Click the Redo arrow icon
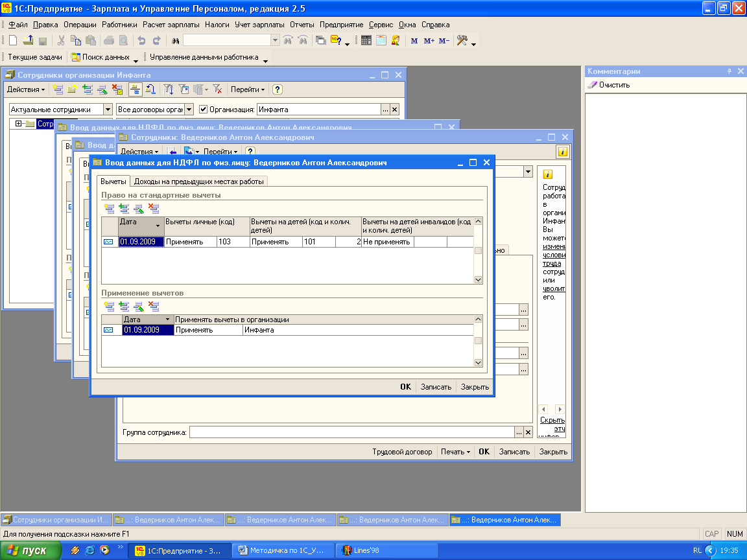This screenshot has height=560, width=747. (x=156, y=40)
